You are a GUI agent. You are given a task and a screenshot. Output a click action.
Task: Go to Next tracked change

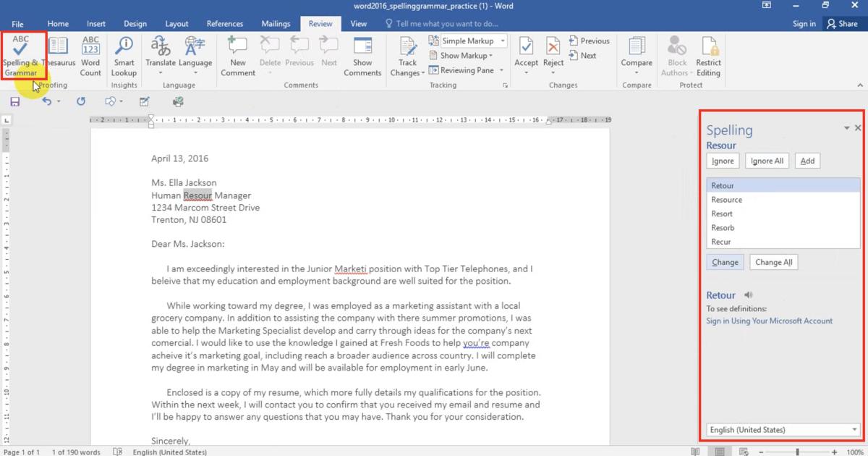tap(583, 56)
